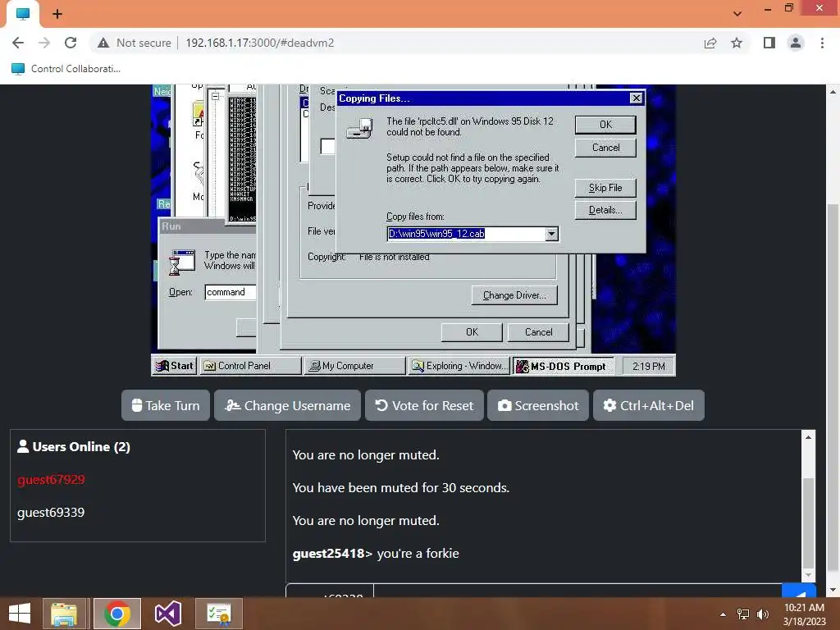Click Vote for Reset
This screenshot has height=630, width=840.
click(x=424, y=405)
